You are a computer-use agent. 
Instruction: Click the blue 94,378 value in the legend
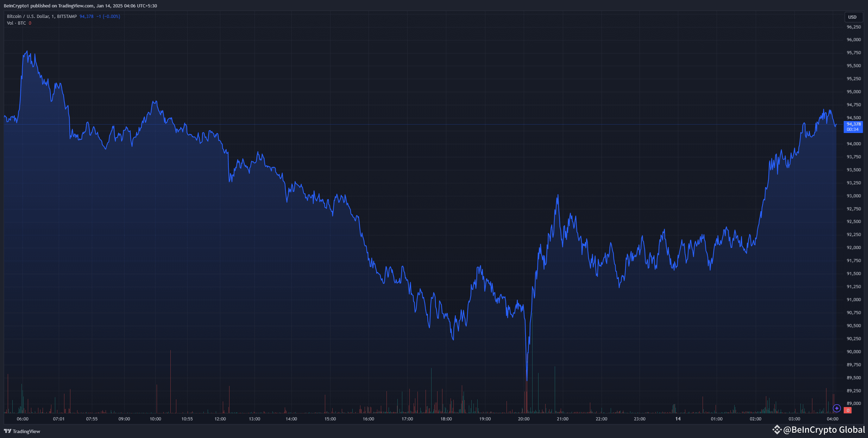[x=86, y=17]
